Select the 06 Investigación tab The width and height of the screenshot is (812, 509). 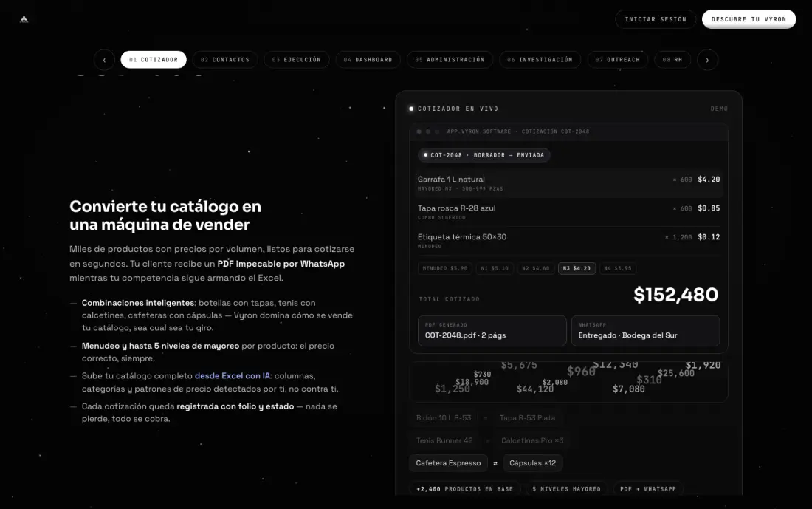point(540,60)
